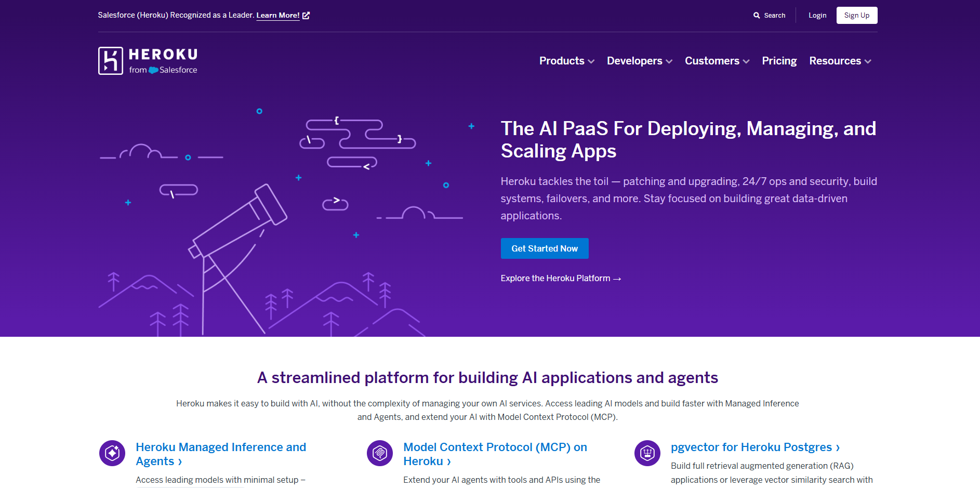Click the Salesforce cloud logo
Image resolution: width=980 pixels, height=488 pixels.
tap(153, 70)
